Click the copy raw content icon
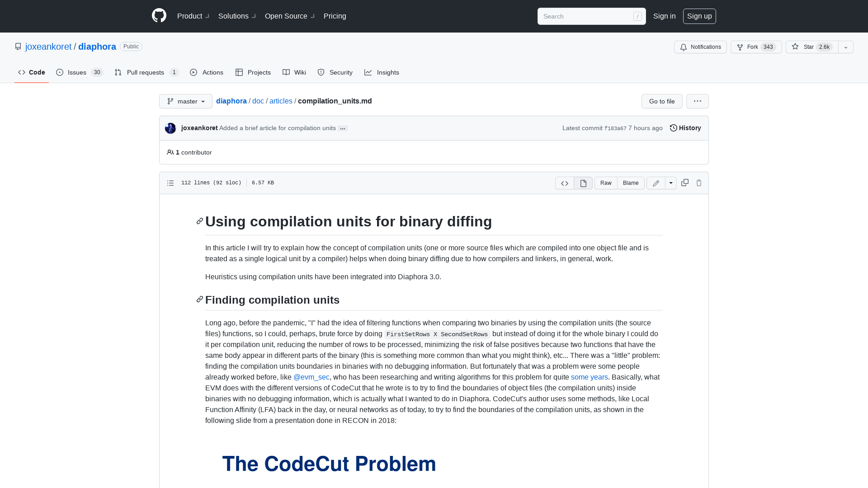The width and height of the screenshot is (868, 488). click(x=684, y=183)
